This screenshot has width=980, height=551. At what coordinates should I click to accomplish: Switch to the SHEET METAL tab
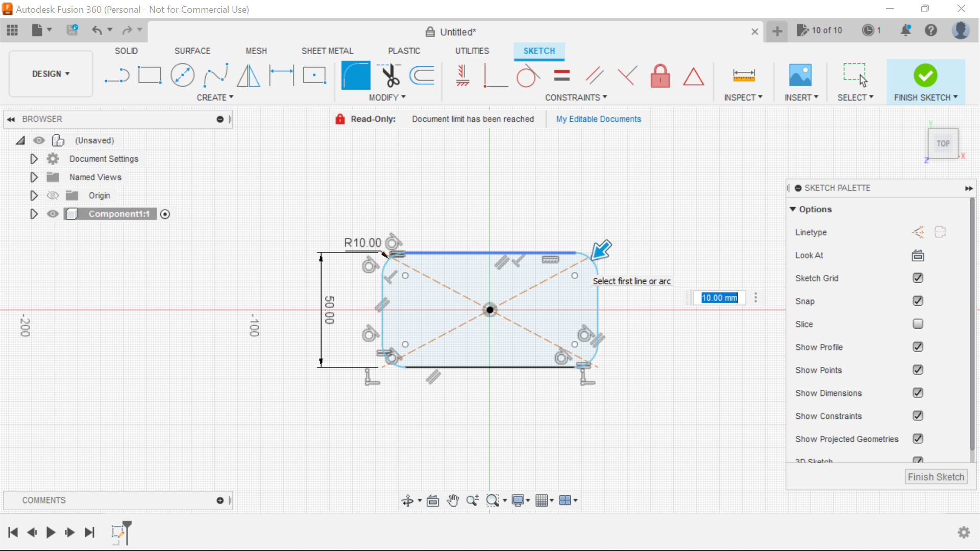point(327,51)
